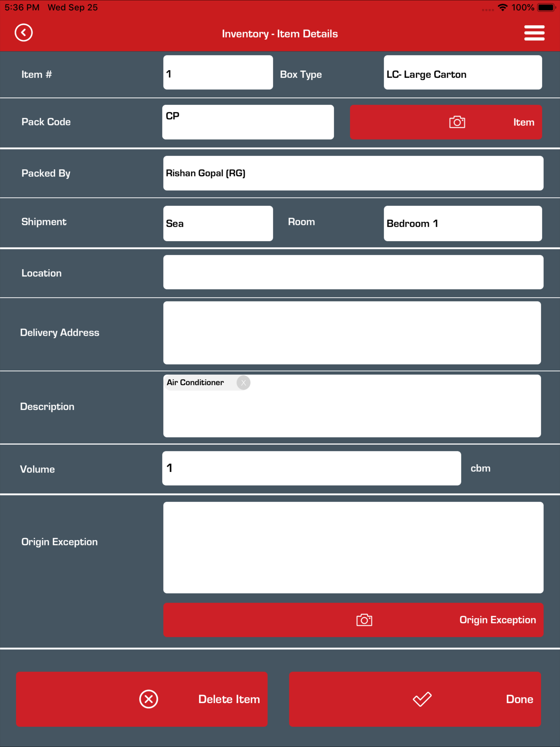Tap the Wed Sep 25 date in status bar

[73, 7]
